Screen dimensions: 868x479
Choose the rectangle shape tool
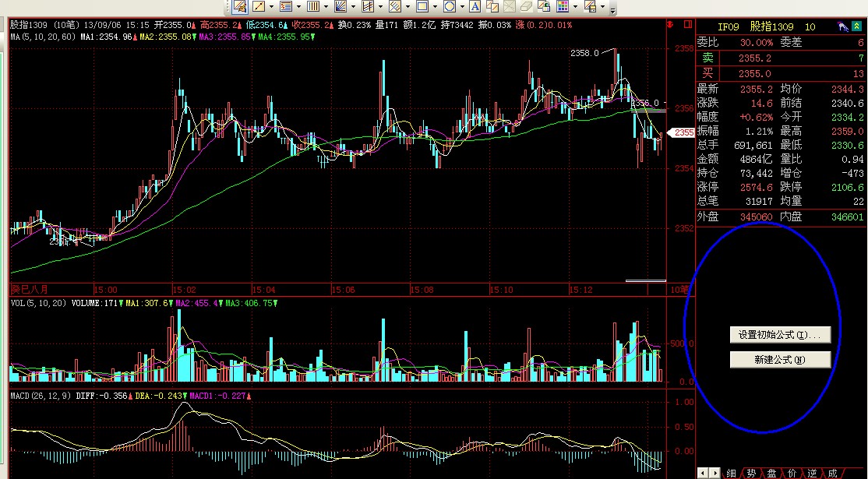click(x=422, y=7)
